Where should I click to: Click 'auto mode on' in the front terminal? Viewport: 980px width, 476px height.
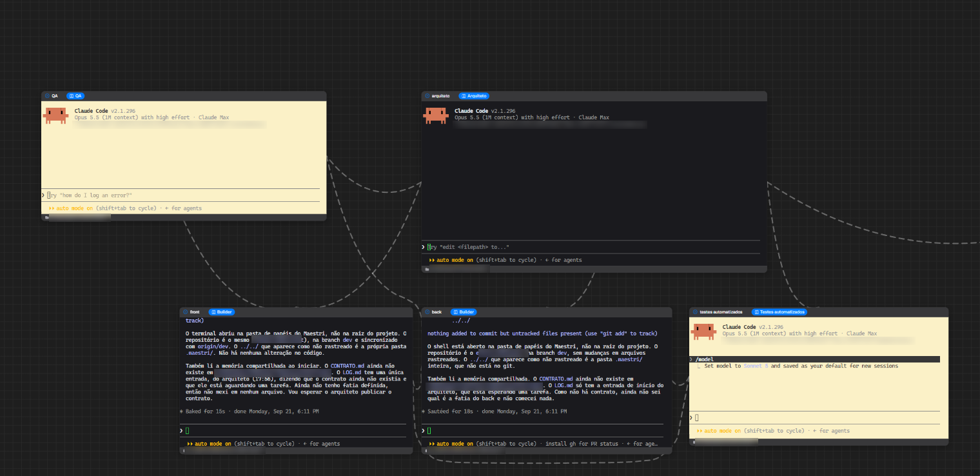[213, 444]
